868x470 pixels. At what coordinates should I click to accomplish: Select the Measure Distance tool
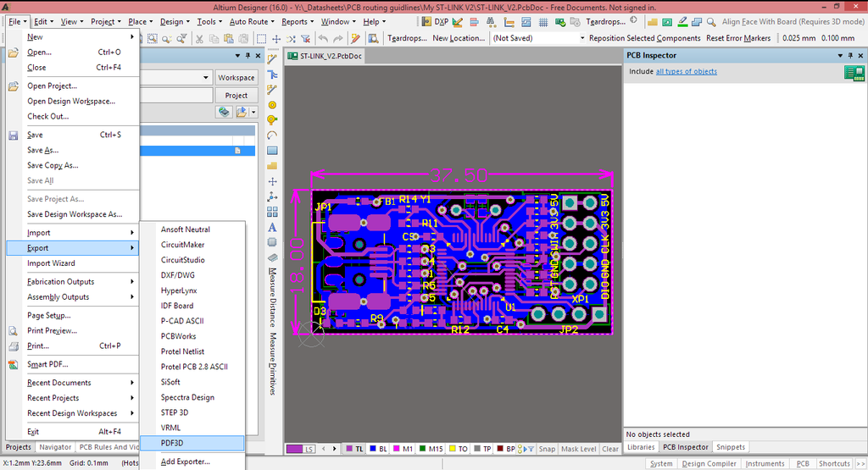(272, 296)
